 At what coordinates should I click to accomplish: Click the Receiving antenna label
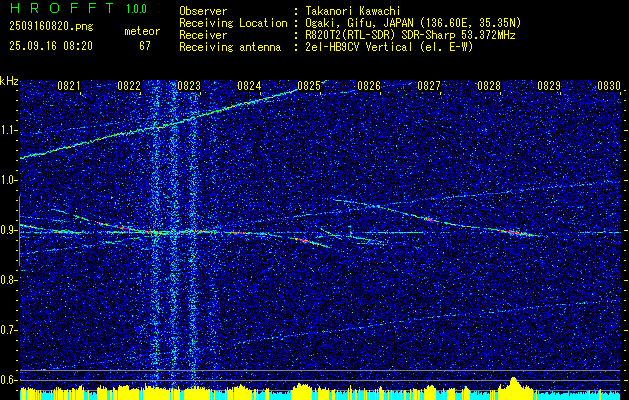[x=230, y=47]
